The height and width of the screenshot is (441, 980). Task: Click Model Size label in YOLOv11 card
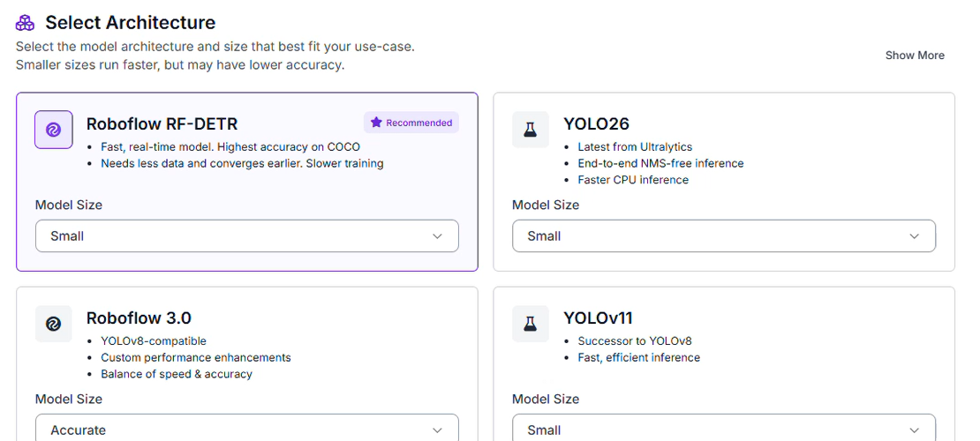[x=546, y=399]
